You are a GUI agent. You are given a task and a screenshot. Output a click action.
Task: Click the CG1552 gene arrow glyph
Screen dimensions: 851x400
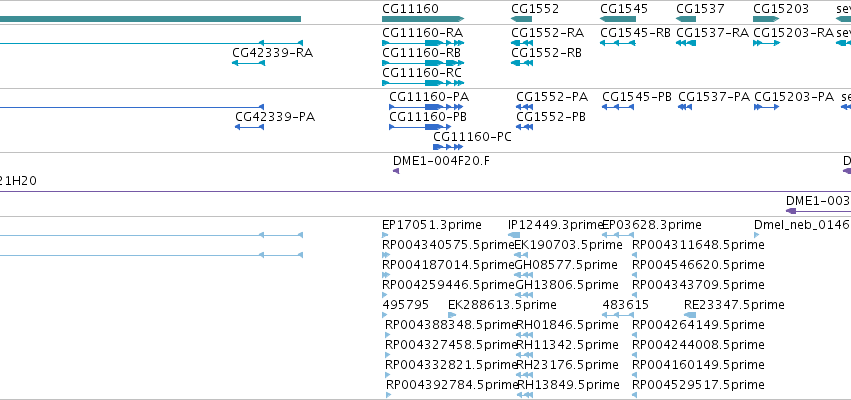(x=522, y=19)
